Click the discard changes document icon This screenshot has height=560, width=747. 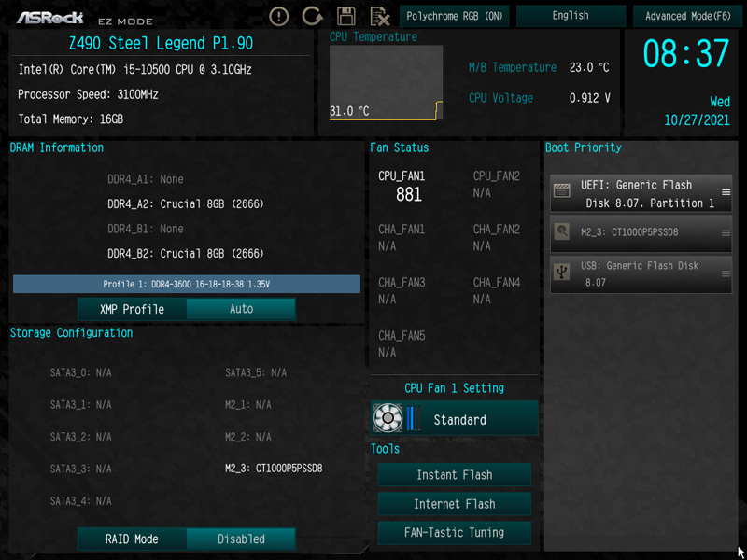click(380, 17)
